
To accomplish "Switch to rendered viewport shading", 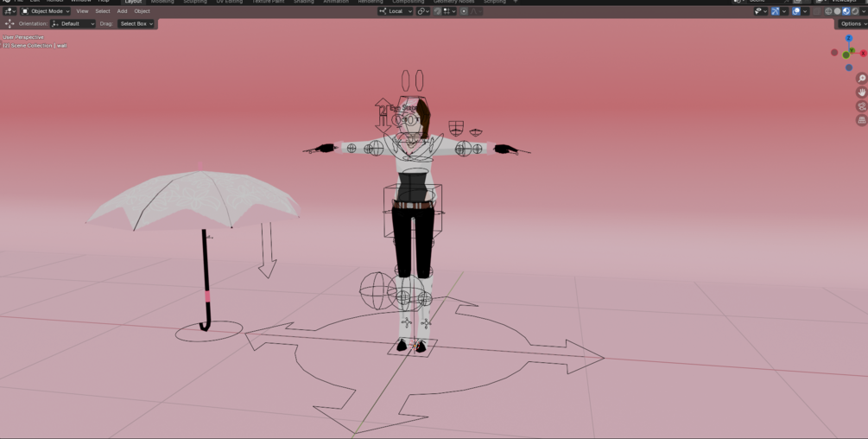I will 855,11.
